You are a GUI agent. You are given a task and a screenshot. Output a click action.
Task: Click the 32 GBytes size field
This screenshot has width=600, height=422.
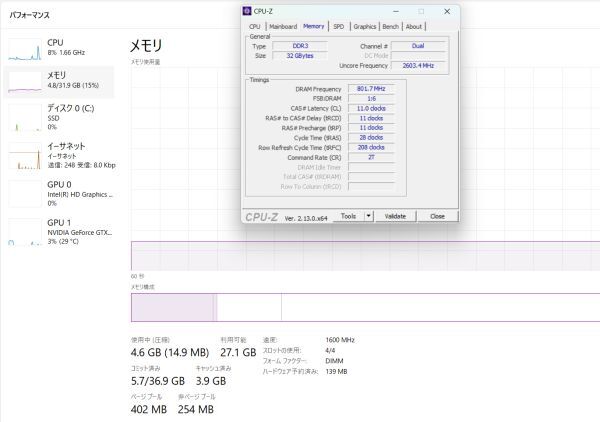[300, 56]
